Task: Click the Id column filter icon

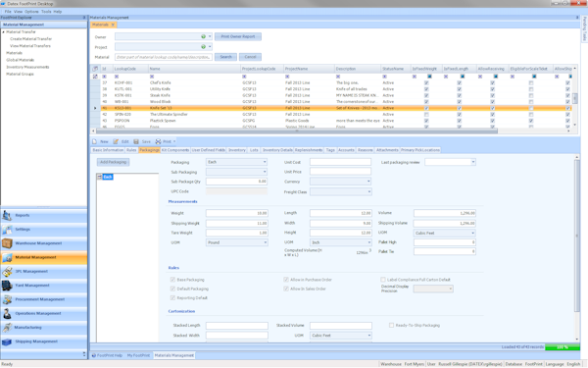Action: pos(104,77)
